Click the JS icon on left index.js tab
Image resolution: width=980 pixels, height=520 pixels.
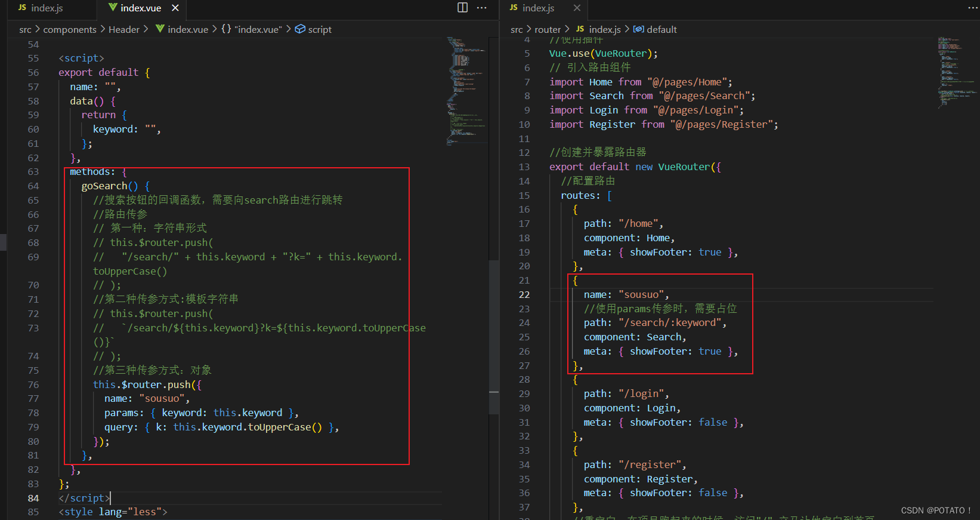pyautogui.click(x=23, y=8)
